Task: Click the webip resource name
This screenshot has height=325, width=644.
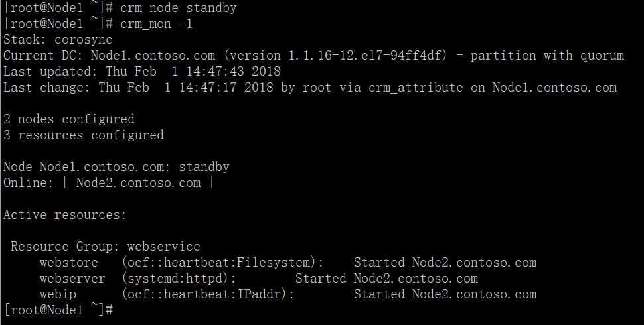Action: [x=58, y=294]
